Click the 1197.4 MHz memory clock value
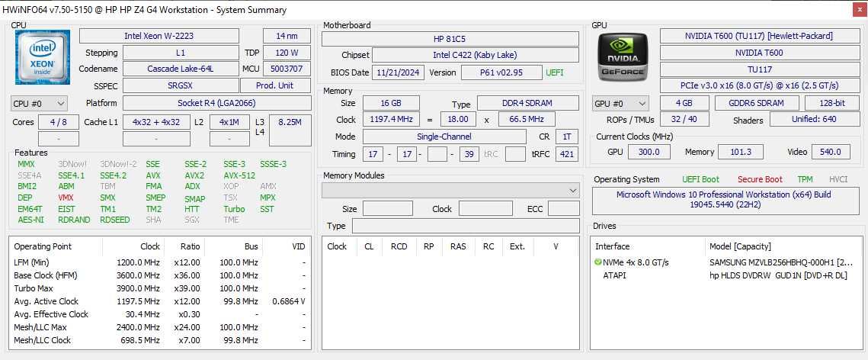868x360 pixels. (392, 119)
